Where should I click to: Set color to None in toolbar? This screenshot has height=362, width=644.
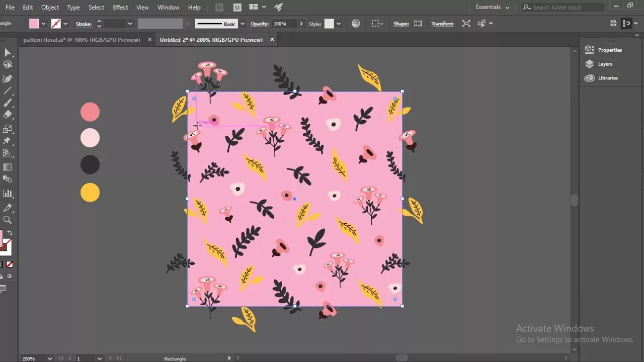tap(10, 264)
